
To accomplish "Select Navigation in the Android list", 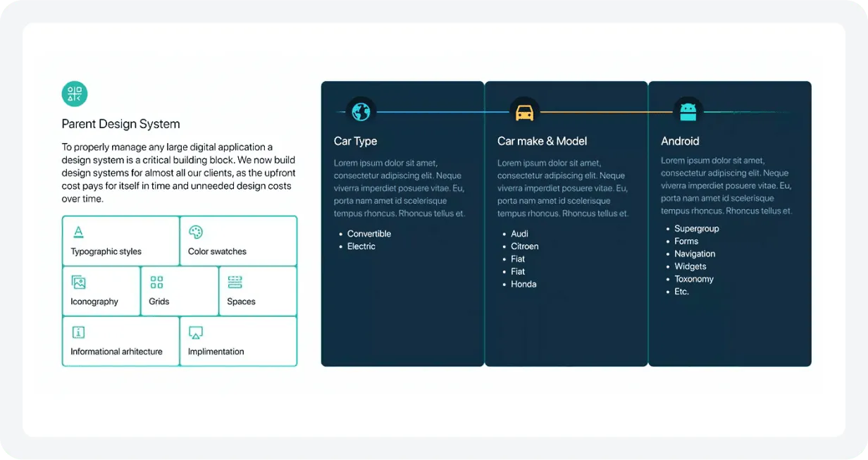I will 695,254.
